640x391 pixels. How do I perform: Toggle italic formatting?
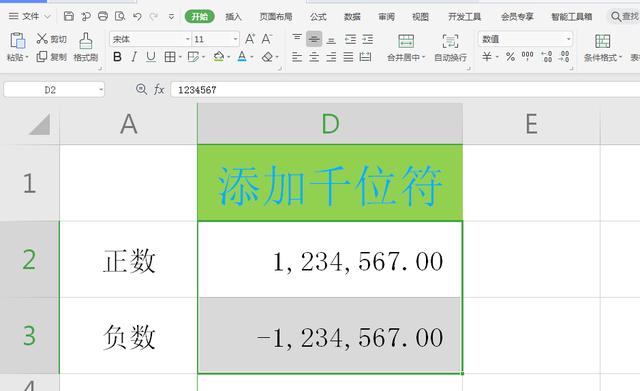tap(134, 57)
